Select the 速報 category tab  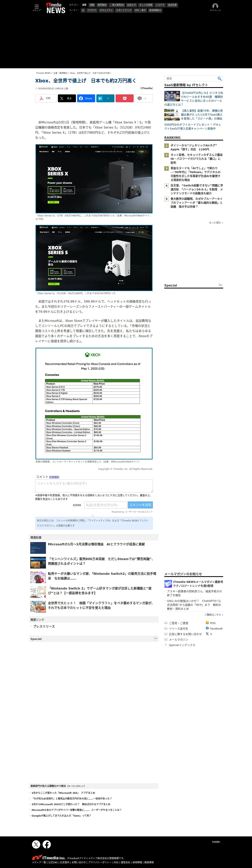point(84,5)
